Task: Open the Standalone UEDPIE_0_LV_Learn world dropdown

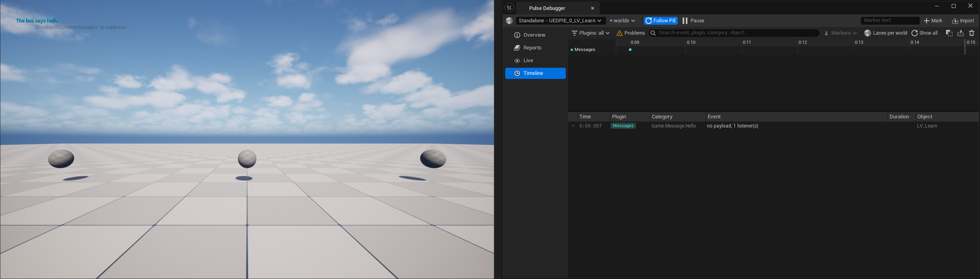Action: point(560,21)
